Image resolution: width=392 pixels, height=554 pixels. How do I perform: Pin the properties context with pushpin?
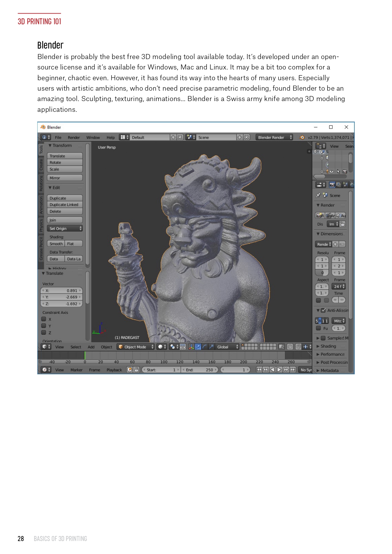(318, 196)
